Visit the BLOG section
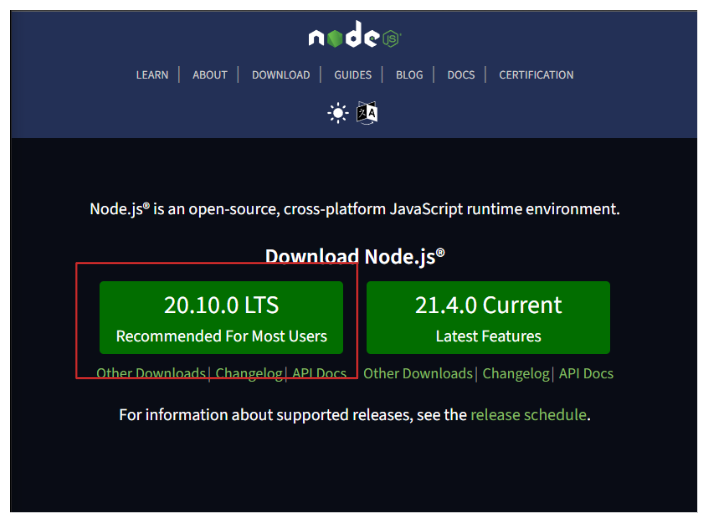Image resolution: width=707 pixels, height=522 pixels. (x=409, y=75)
